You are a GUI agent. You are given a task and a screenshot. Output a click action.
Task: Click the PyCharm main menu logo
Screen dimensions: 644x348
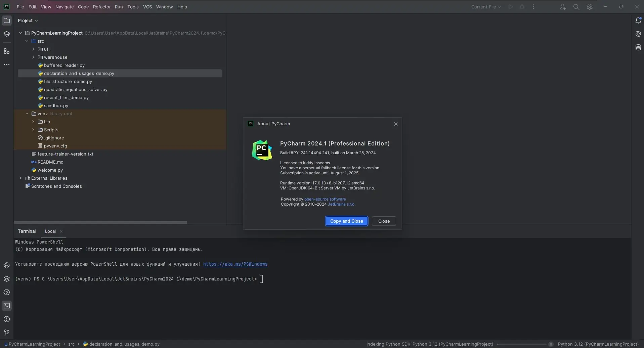point(7,7)
